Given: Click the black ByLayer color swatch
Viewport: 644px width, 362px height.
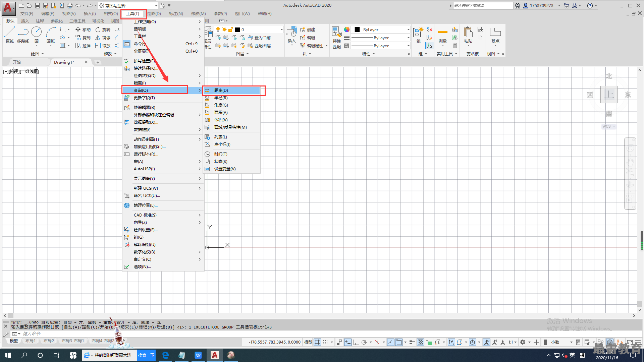Looking at the screenshot, I should [x=357, y=29].
